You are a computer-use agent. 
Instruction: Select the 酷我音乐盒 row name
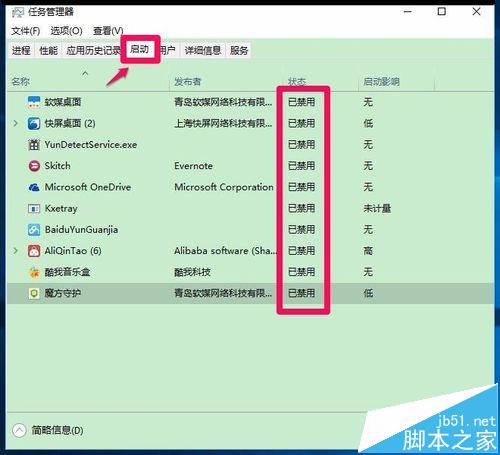[x=67, y=272]
